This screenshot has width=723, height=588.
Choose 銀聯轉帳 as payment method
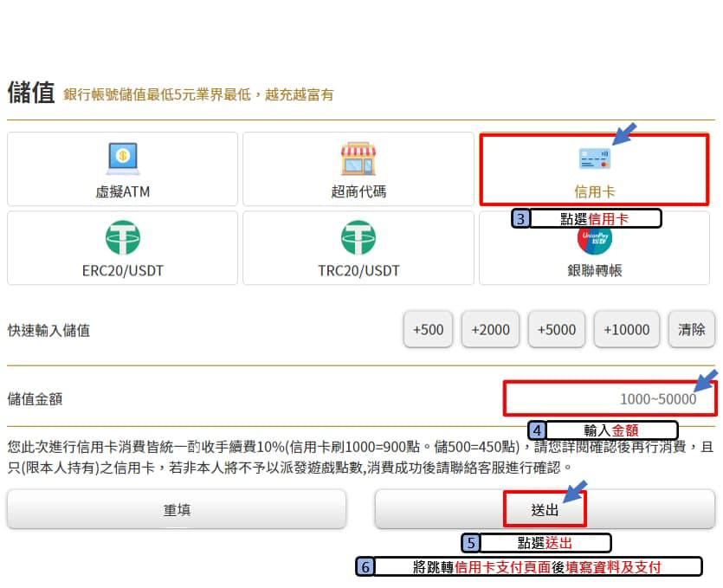(594, 270)
